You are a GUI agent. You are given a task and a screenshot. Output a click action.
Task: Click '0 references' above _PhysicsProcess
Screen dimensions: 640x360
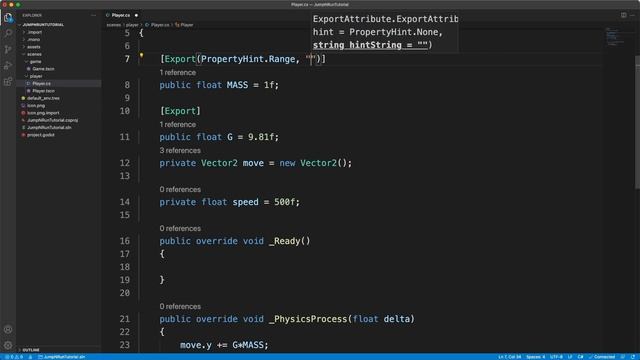tap(180, 307)
